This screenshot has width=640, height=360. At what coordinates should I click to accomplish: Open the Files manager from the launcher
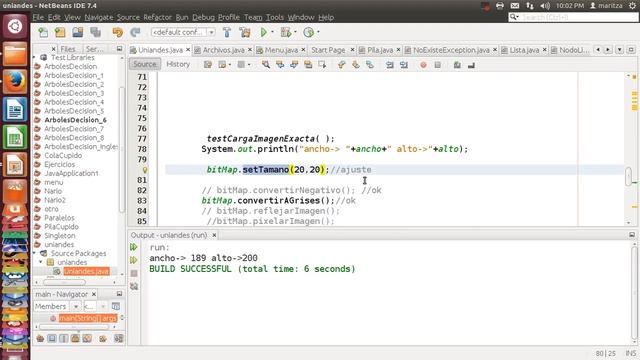(x=15, y=53)
